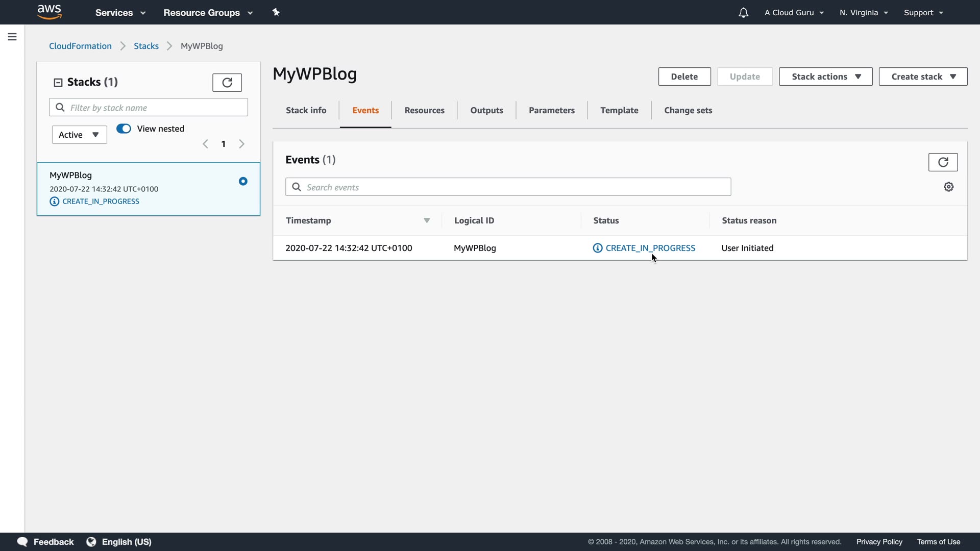This screenshot has width=980, height=551.
Task: Open the notifications bell
Action: coord(743,13)
